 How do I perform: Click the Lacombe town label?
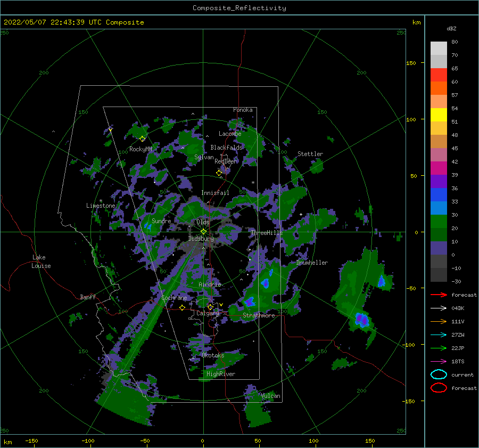230,134
